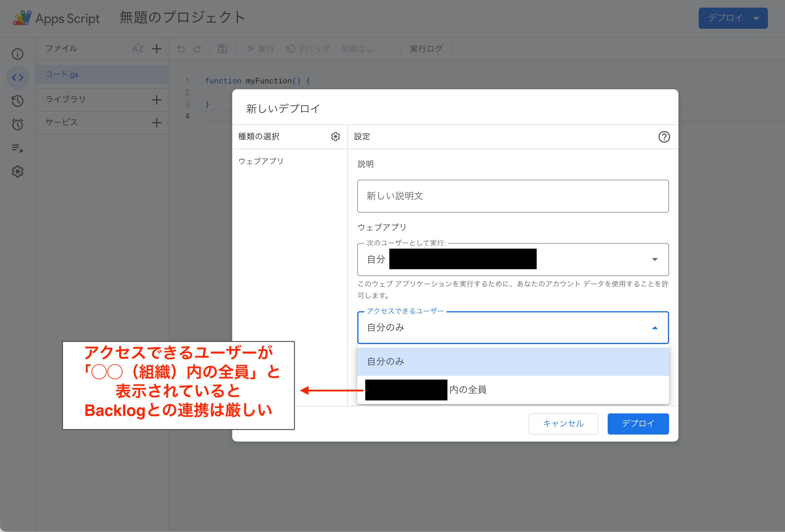Open the project overview info icon
The height and width of the screenshot is (532, 785).
(x=18, y=54)
